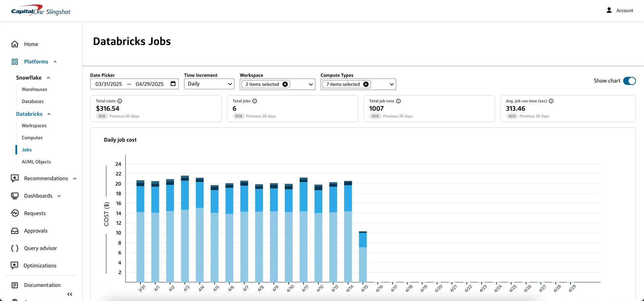Click the Dashboards monitor icon
Viewport: 644px width, 301px height.
pyautogui.click(x=15, y=196)
